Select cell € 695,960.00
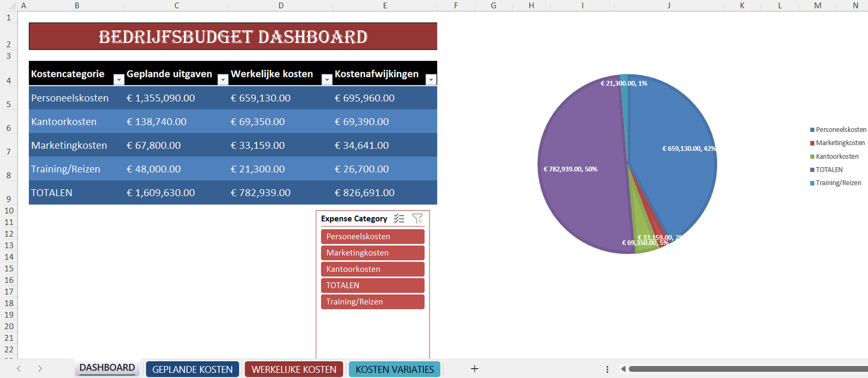868x378 pixels. [x=385, y=98]
